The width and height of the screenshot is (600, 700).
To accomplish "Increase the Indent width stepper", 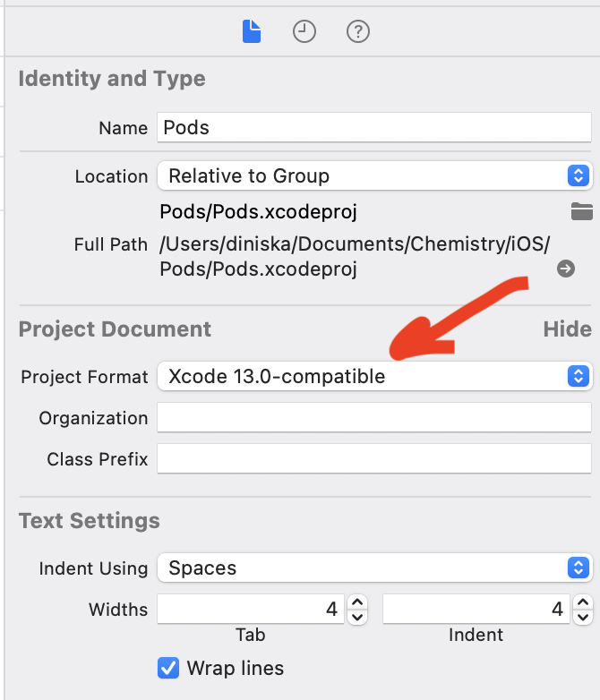I will [x=582, y=603].
